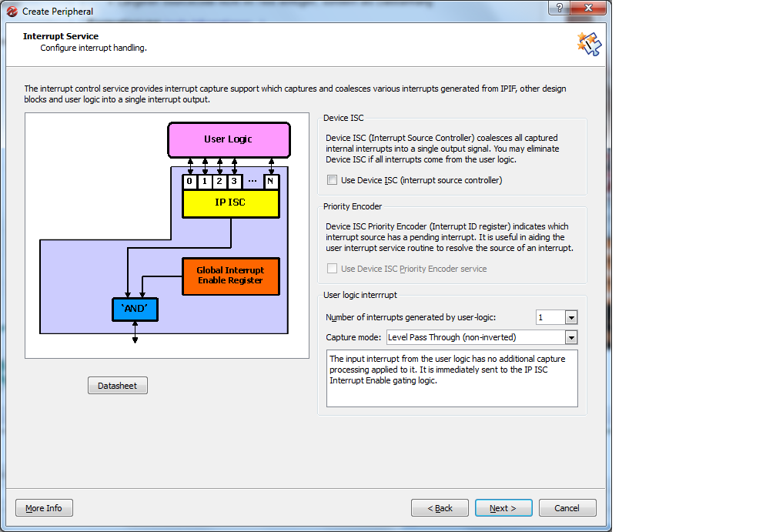
Task: Click the 'Configure interrupt handling.' subtitle
Action: coord(94,48)
